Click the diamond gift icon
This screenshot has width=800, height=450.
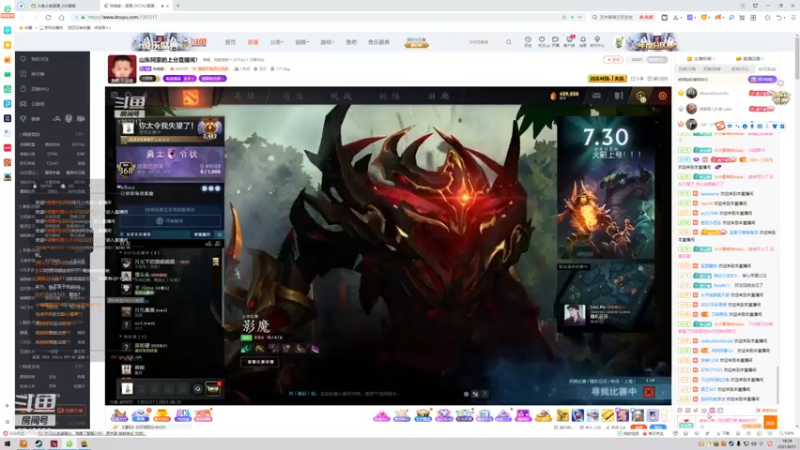pyautogui.click(x=443, y=416)
